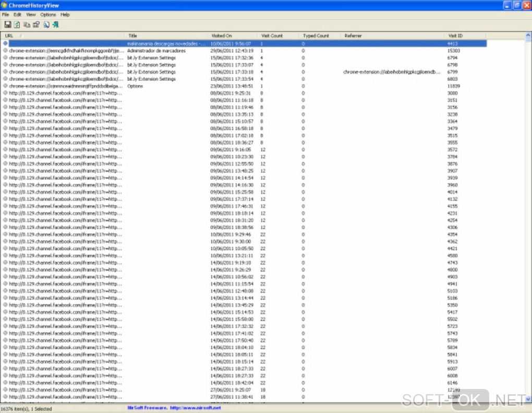Viewport: 532px width, 413px height.
Task: Sort by the Referrer column header
Action: [x=392, y=36]
